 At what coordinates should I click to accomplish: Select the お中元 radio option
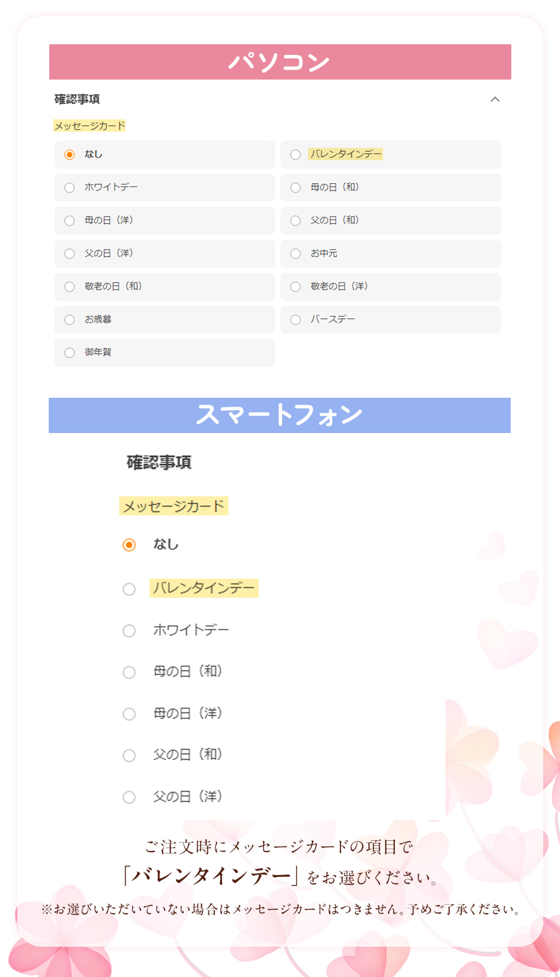pos(296,254)
